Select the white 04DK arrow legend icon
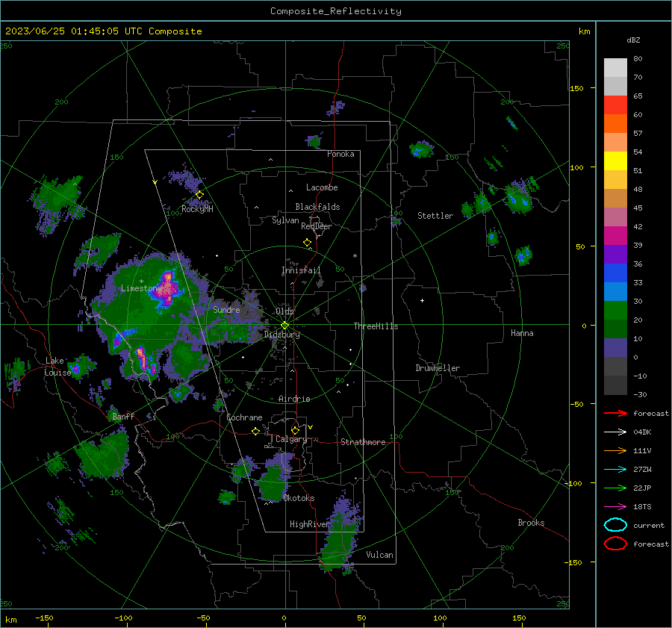This screenshot has height=628, width=672. (x=615, y=432)
